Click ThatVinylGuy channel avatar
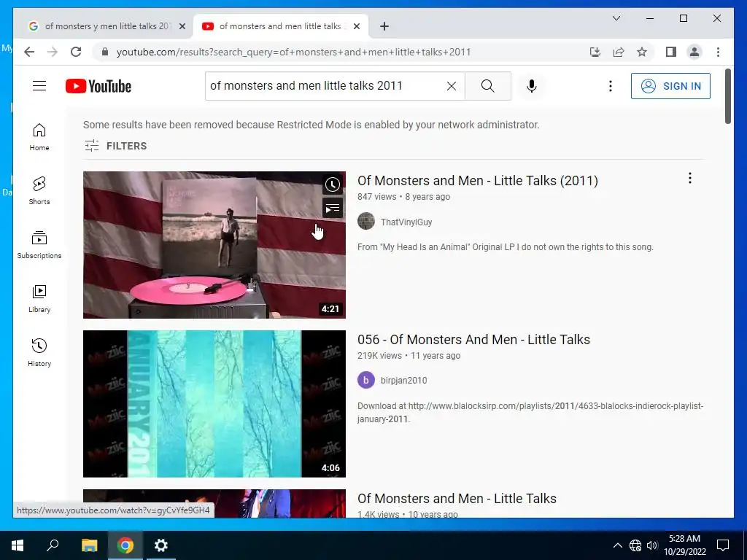Viewport: 747px width, 560px height. coord(366,222)
